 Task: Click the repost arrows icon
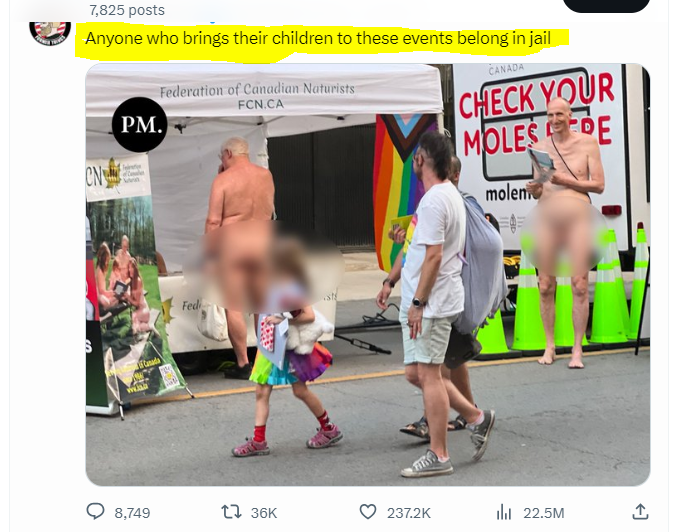tap(231, 512)
